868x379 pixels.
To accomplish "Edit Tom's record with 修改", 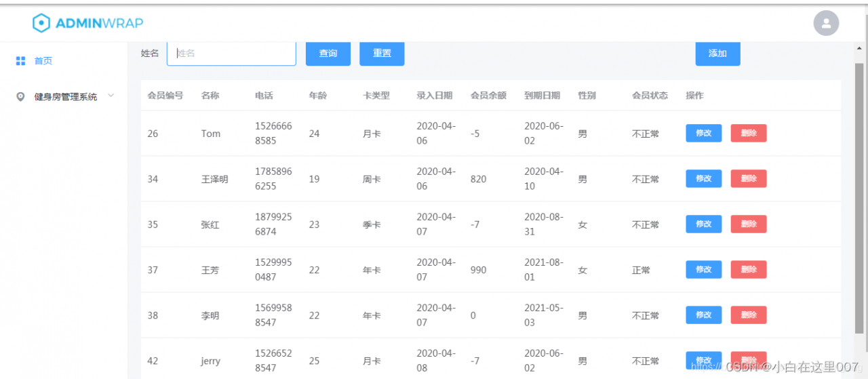I will coord(704,133).
